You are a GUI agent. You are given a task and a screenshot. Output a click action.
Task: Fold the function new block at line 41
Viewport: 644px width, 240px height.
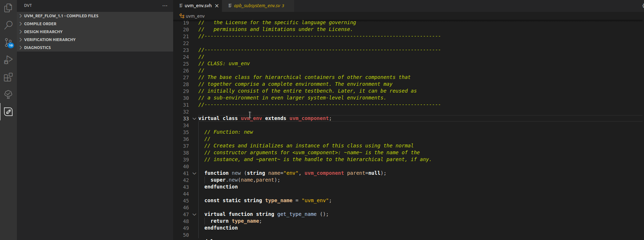pos(194,173)
